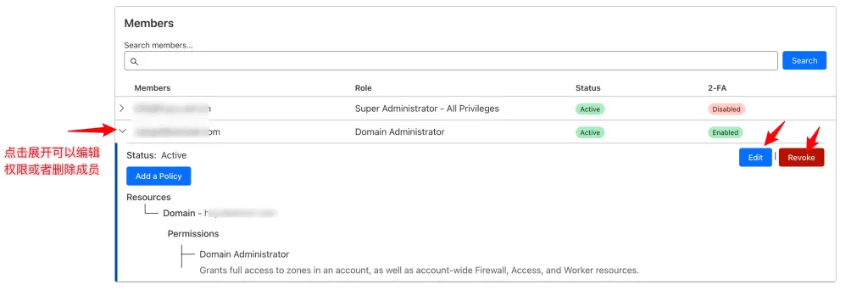The image size is (868, 307).
Task: Click the Disabled 2-FA badge
Action: coord(726,109)
